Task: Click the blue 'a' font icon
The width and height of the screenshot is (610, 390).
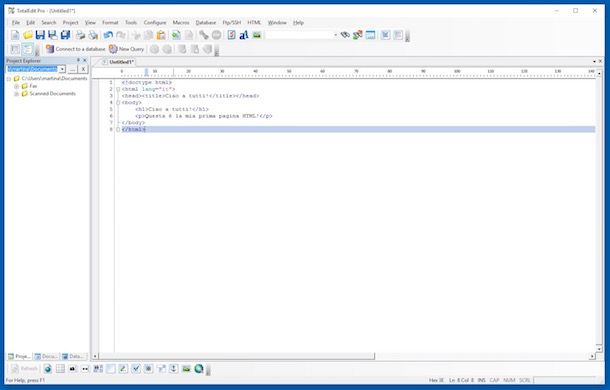Action: (x=244, y=35)
